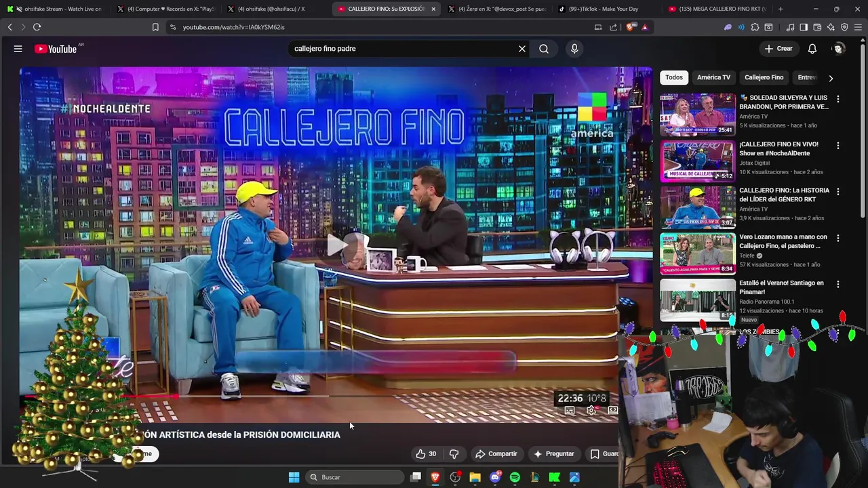The width and height of the screenshot is (868, 488).
Task: Switch to the Computer Records on X tab
Action: pos(165,9)
